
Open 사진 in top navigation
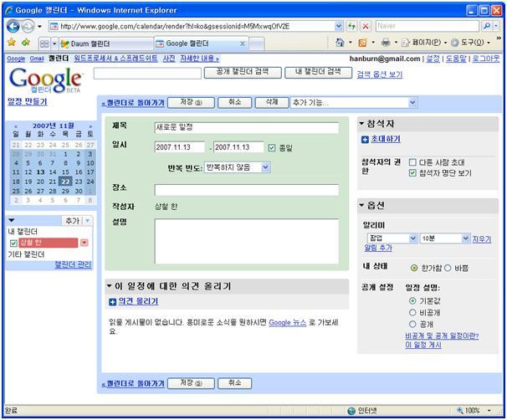(x=169, y=59)
